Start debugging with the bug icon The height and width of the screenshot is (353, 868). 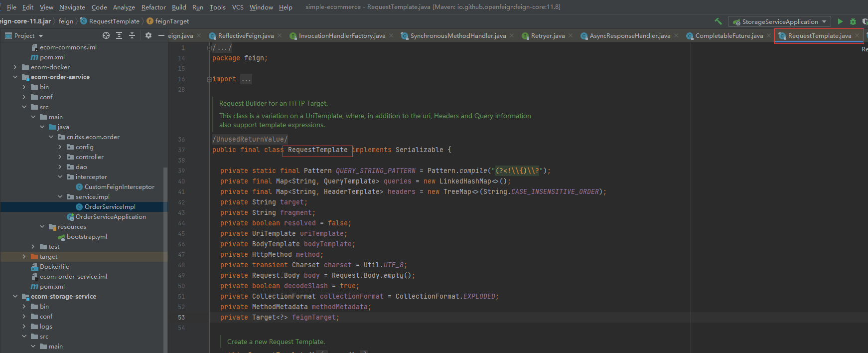pos(853,21)
